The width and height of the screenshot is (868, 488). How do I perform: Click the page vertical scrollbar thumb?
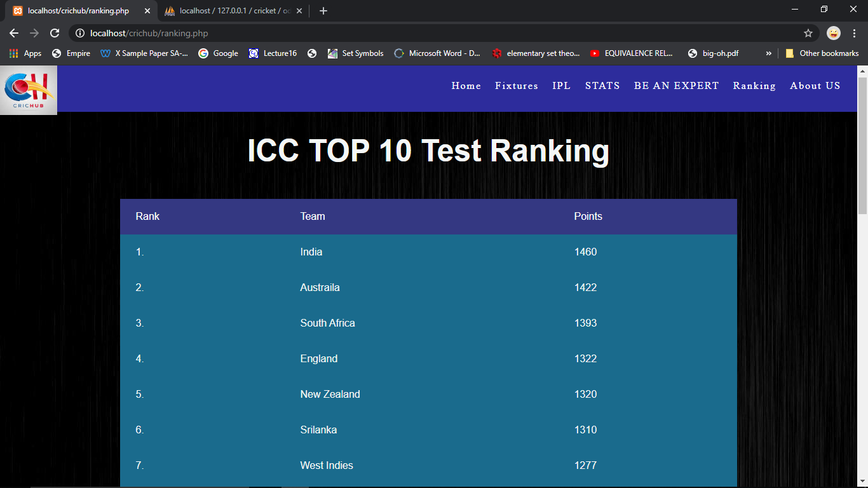pyautogui.click(x=862, y=146)
